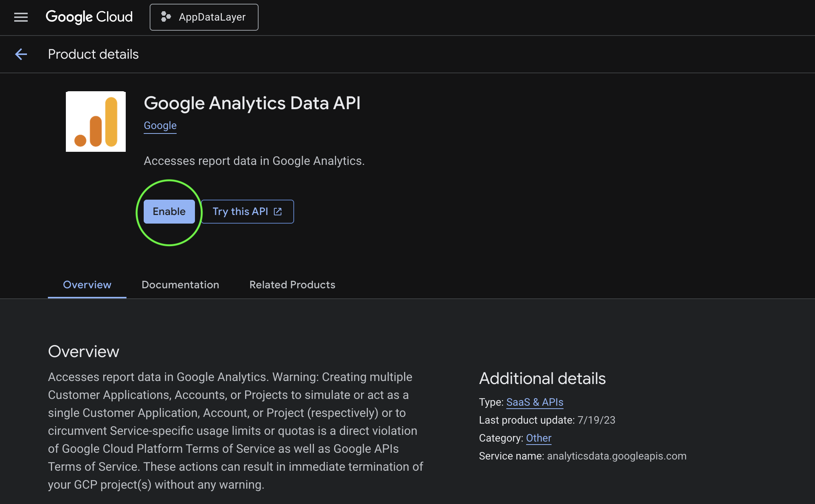This screenshot has width=815, height=504.
Task: Click the Google Analytics Data API title
Action: click(252, 103)
